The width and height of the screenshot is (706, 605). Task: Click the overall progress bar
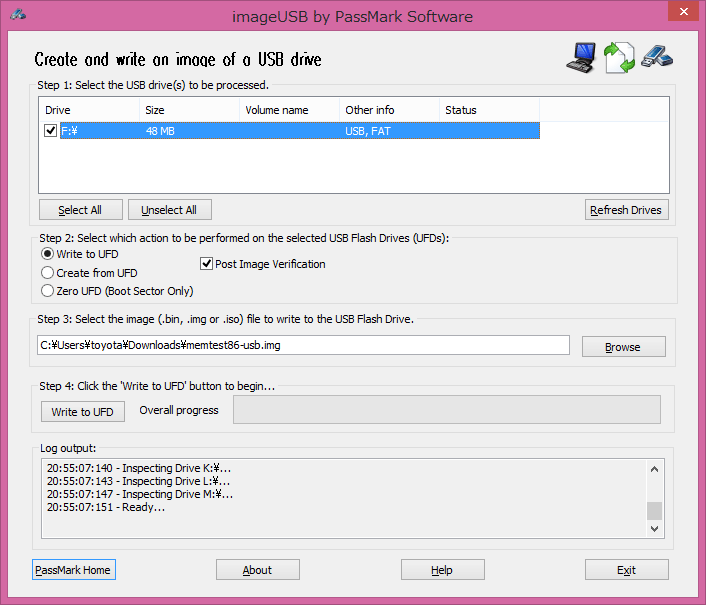pos(447,409)
